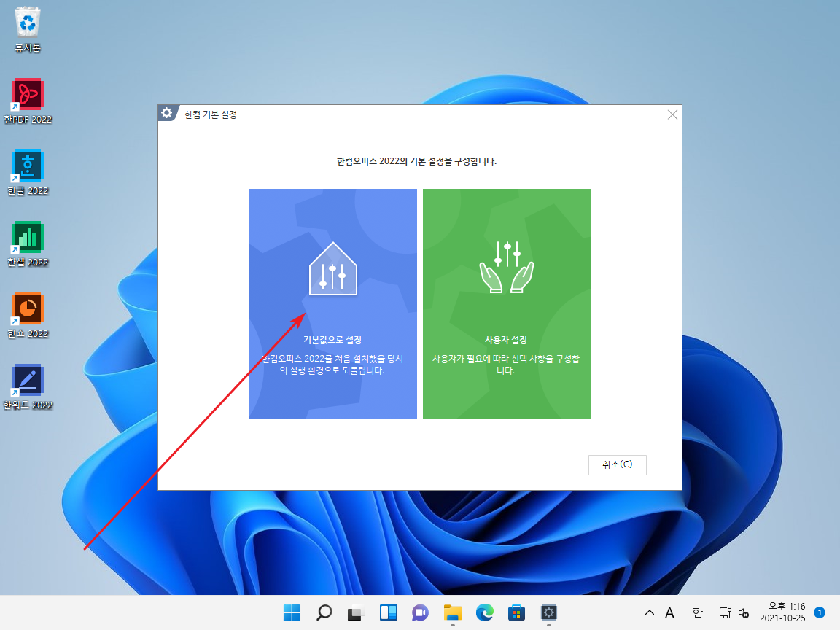This screenshot has height=630, width=840.
Task: Open Microsoft Edge from the taskbar
Action: click(484, 612)
